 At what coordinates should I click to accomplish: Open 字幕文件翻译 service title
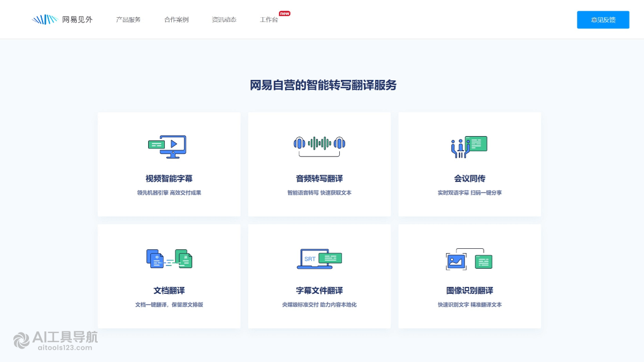[319, 291]
